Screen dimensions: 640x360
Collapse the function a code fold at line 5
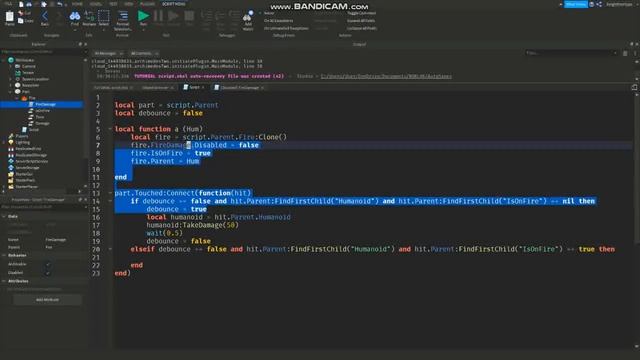110,129
